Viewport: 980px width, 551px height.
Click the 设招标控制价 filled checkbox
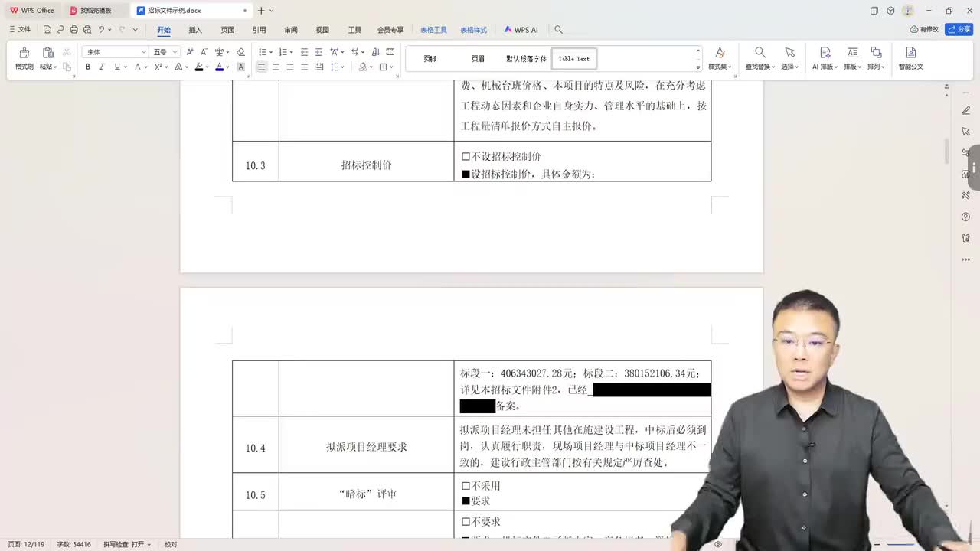(465, 174)
